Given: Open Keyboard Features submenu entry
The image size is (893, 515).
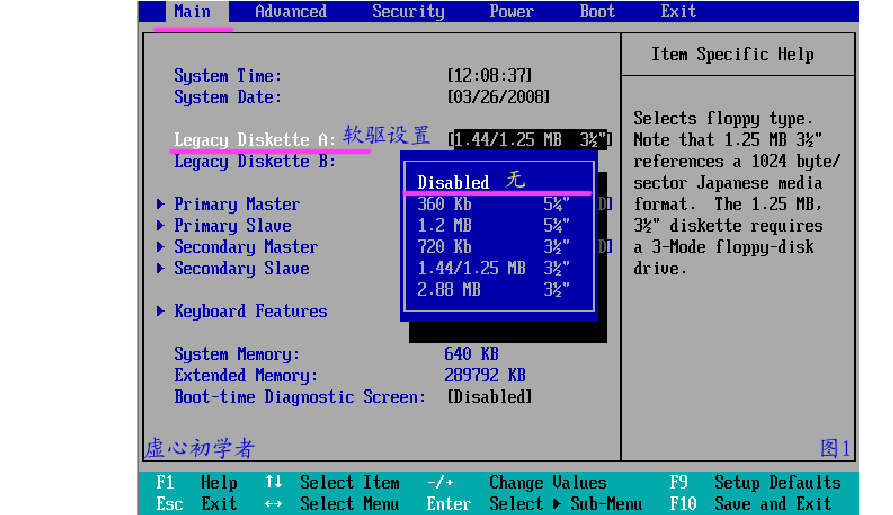Looking at the screenshot, I should click(x=251, y=311).
